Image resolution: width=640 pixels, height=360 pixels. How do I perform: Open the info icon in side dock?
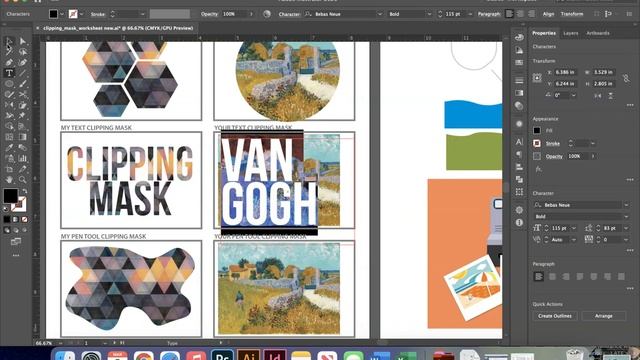point(519,222)
